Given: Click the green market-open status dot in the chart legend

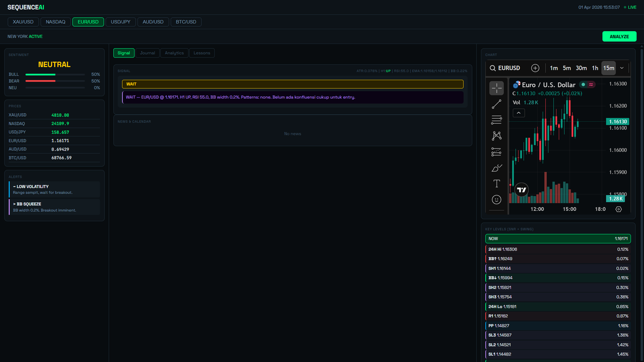Looking at the screenshot, I should 583,85.
